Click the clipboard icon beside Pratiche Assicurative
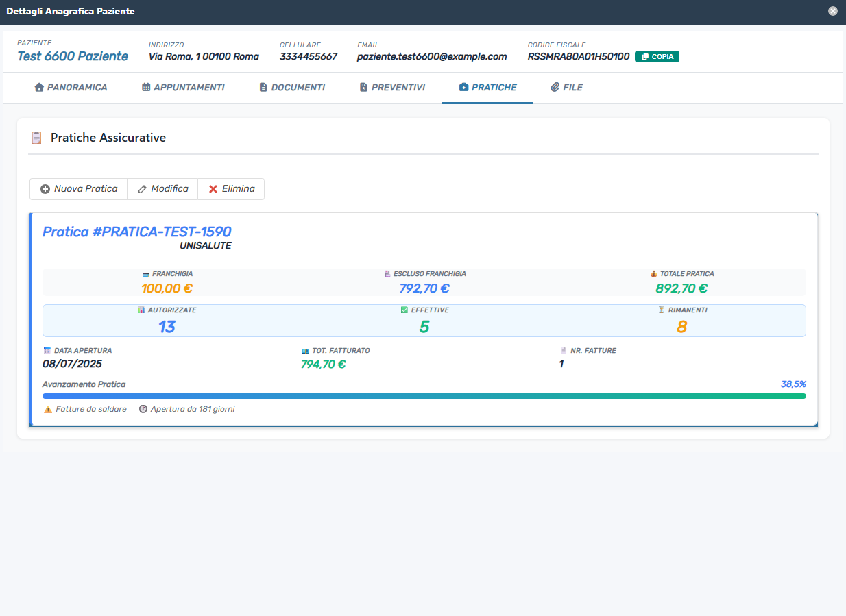Image resolution: width=846 pixels, height=616 pixels. [x=36, y=138]
